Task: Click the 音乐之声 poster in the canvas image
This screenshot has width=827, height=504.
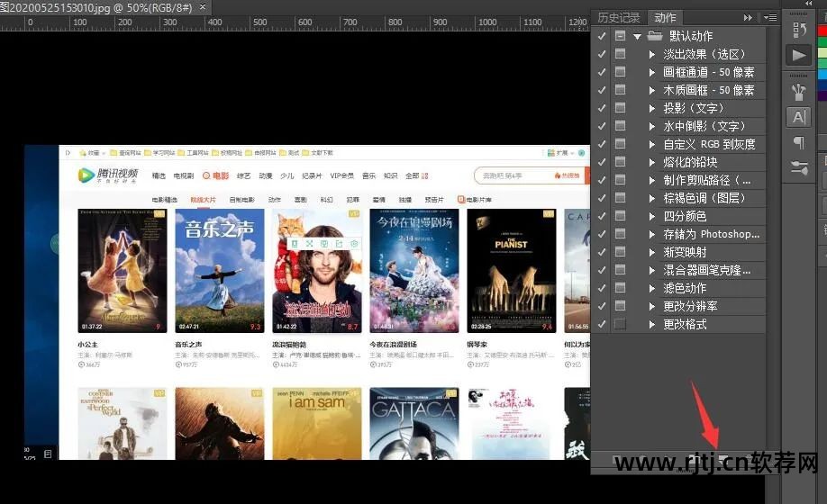Action: 220,271
